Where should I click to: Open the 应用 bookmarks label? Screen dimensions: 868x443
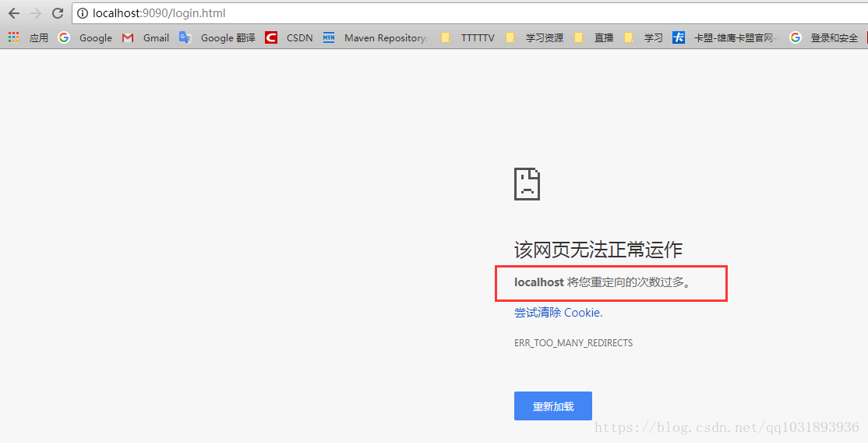[39, 37]
